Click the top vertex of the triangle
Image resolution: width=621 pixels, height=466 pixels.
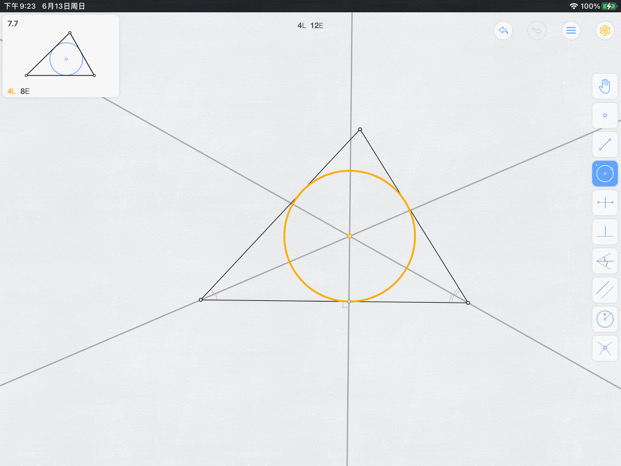pos(360,129)
